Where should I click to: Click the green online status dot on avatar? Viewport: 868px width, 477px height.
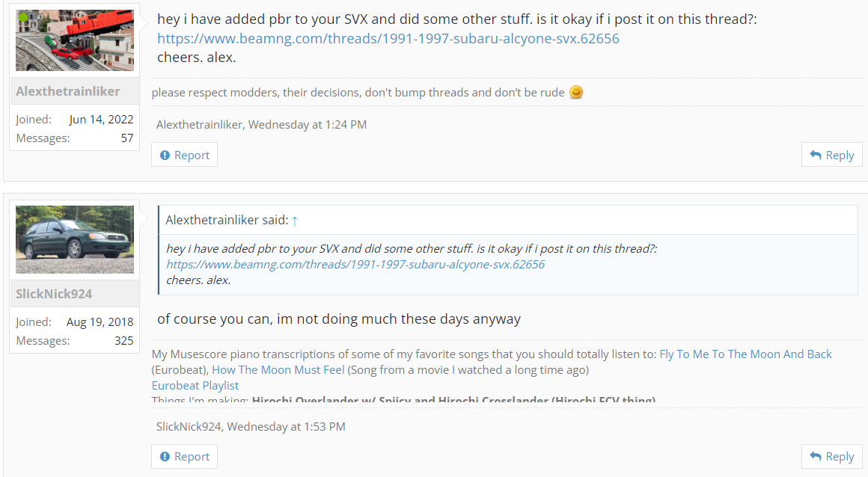click(23, 16)
